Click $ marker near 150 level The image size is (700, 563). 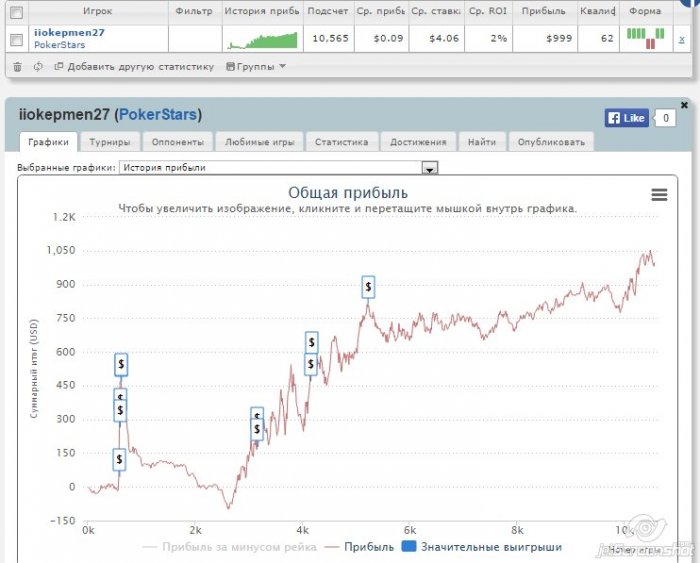(119, 459)
